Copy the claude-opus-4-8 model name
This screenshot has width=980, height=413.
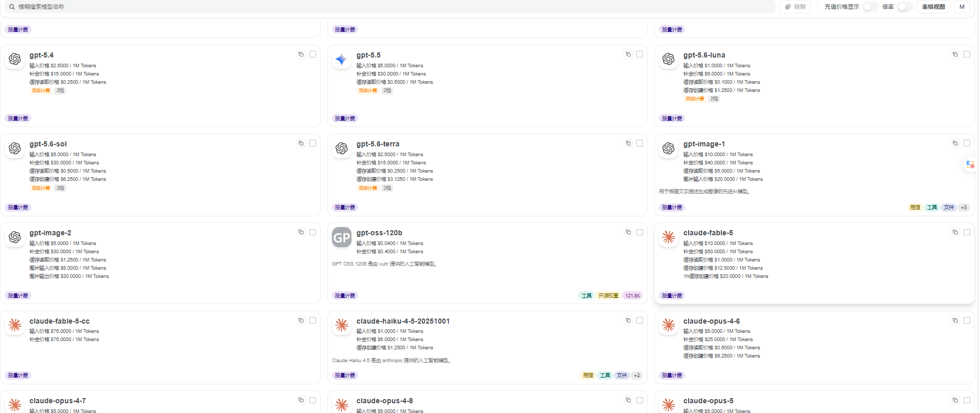[628, 400]
